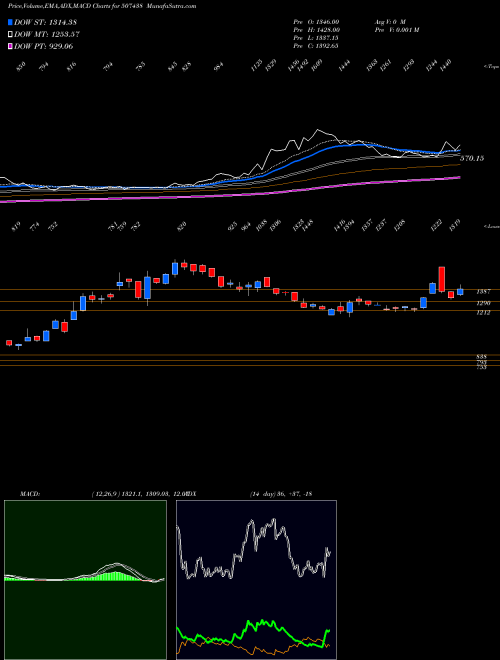500x660 pixels.
Task: Click the 733 price level label
Action: click(x=481, y=367)
